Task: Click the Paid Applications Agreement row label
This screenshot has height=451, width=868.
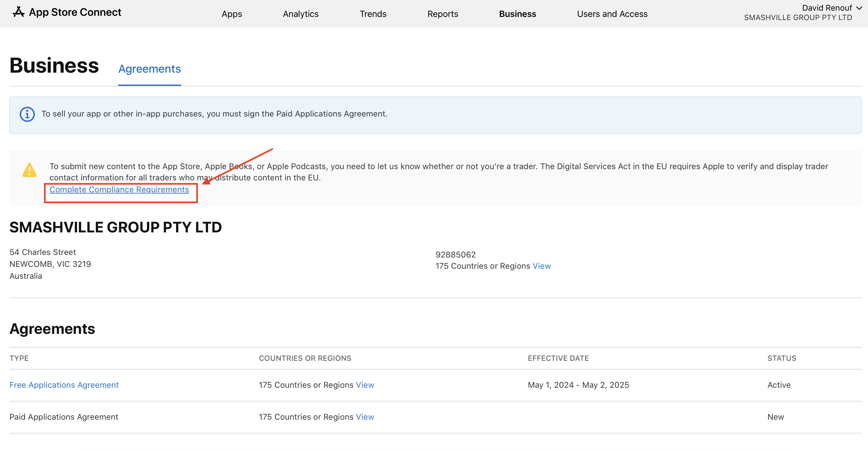Action: tap(64, 417)
